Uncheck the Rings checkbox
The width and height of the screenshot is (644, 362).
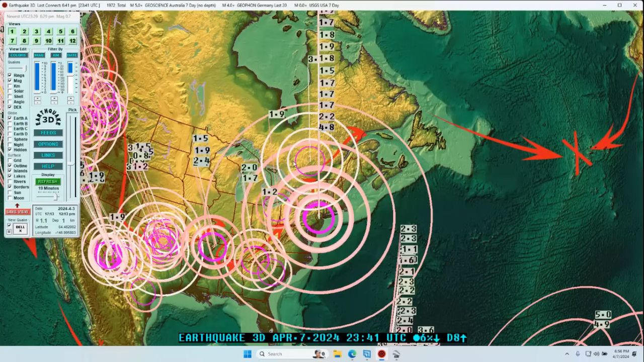tap(10, 75)
